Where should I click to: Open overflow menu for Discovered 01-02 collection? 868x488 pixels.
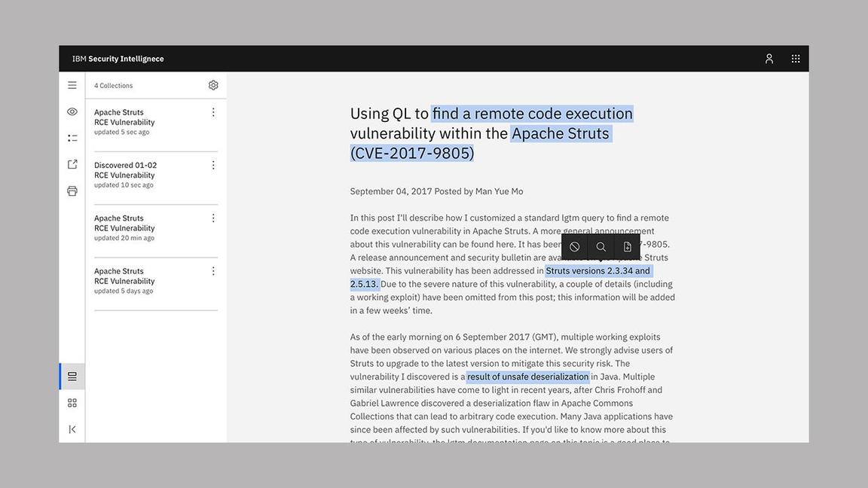click(213, 165)
